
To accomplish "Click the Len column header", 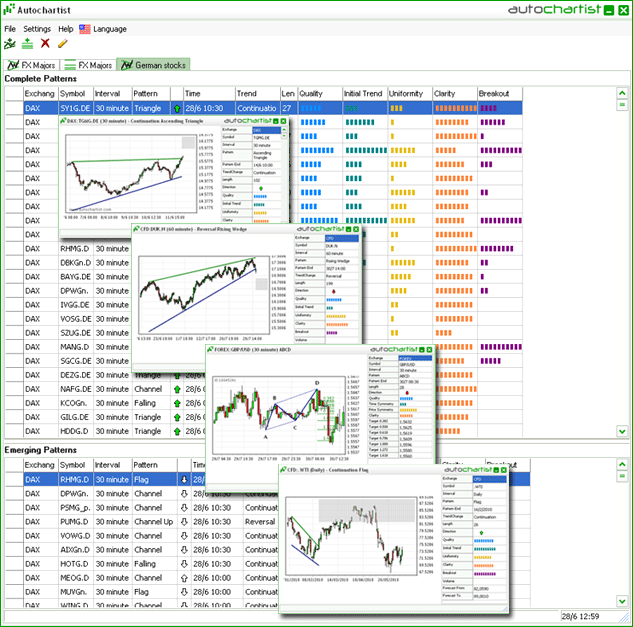I will (x=289, y=94).
